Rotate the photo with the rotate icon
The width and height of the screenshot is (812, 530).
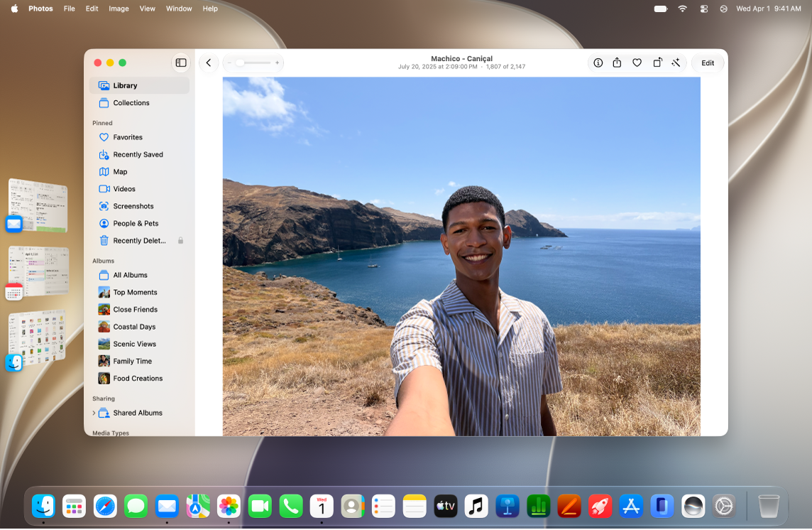coord(657,63)
